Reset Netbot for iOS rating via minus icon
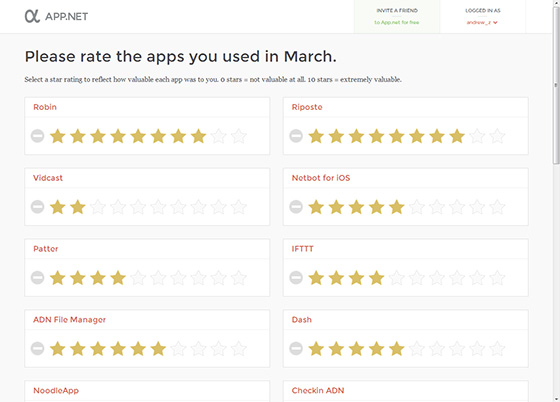560x402 pixels. point(296,207)
